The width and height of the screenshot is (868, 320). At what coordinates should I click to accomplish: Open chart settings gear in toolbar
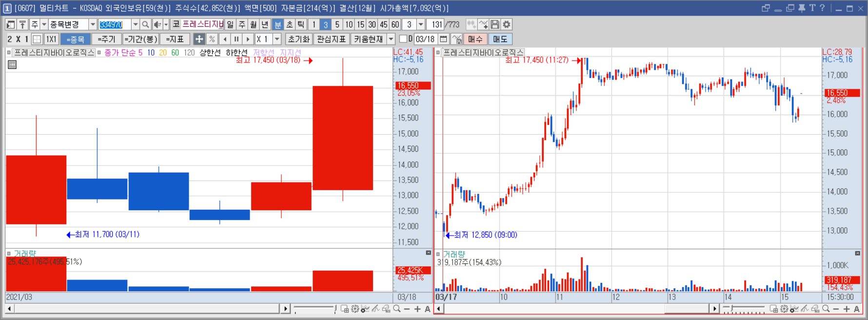507,24
